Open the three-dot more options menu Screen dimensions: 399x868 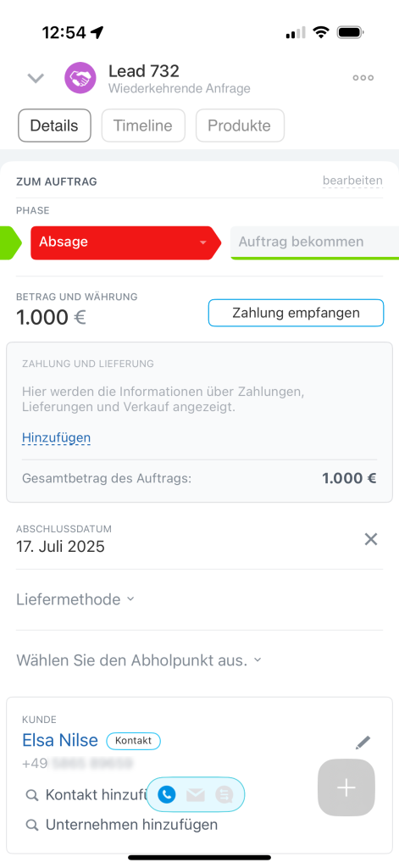click(363, 78)
